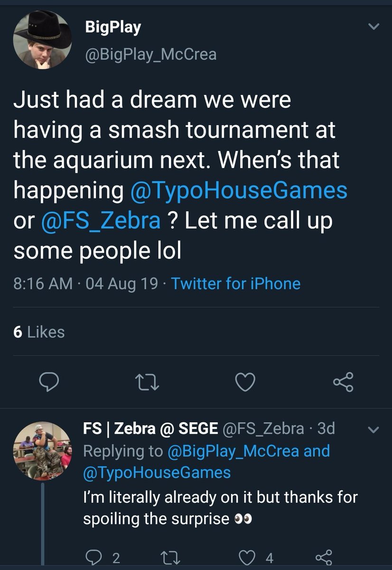This screenshot has width=392, height=570.
Task: Open the FS | Zebra @ SEGE display name
Action: (150, 428)
